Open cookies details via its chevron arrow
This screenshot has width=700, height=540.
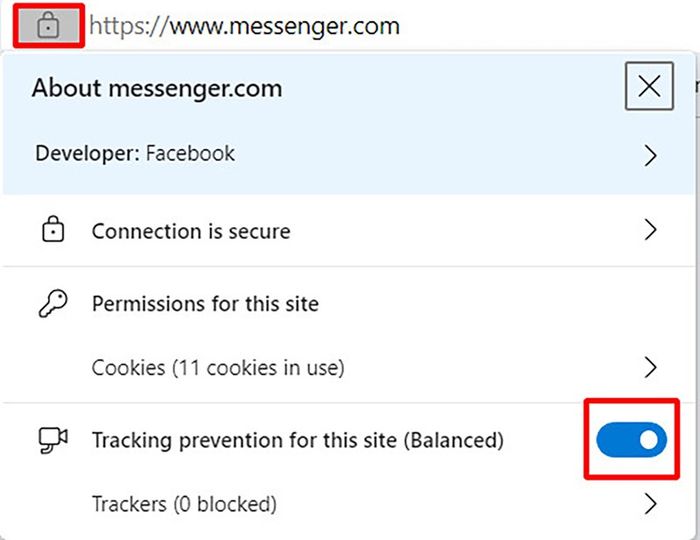(x=651, y=368)
